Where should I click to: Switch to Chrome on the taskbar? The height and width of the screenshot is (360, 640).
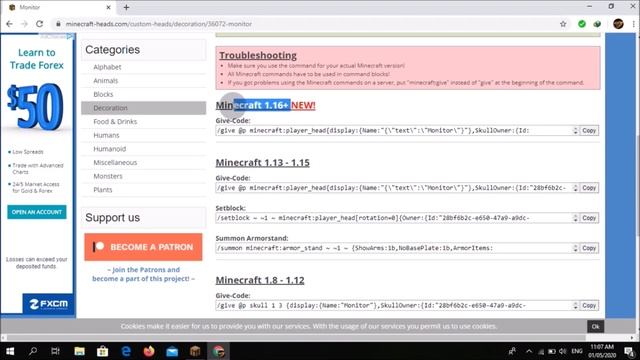pos(218,351)
